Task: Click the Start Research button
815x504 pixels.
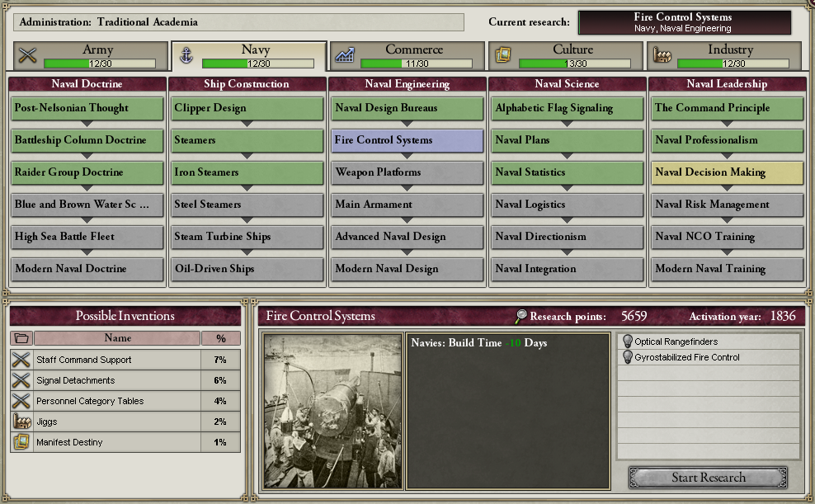Action: pyautogui.click(x=708, y=477)
